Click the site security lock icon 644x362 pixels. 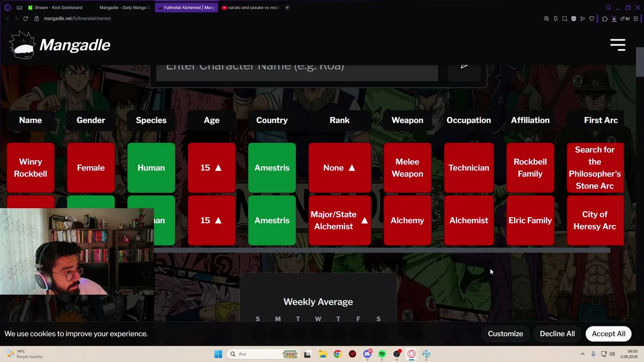point(37,19)
